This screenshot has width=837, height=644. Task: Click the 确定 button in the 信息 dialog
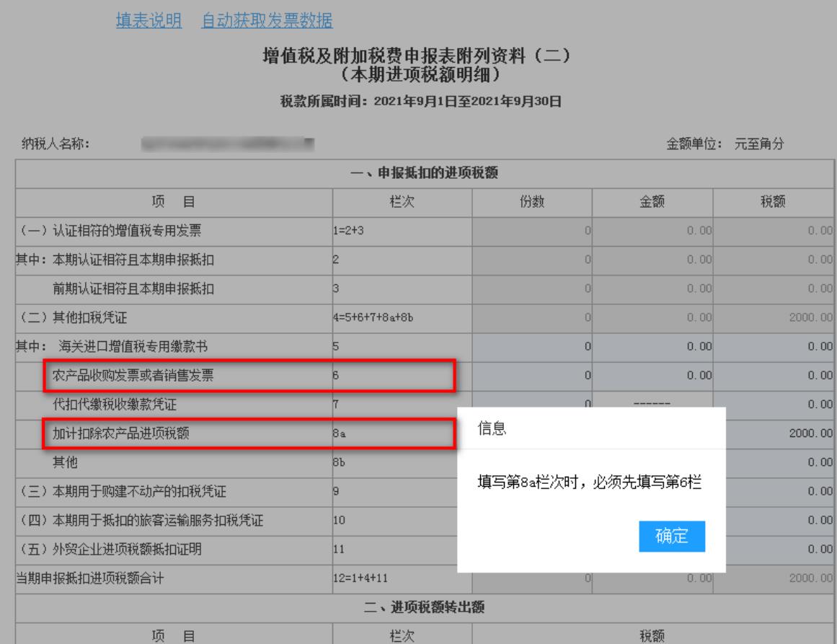pyautogui.click(x=671, y=536)
